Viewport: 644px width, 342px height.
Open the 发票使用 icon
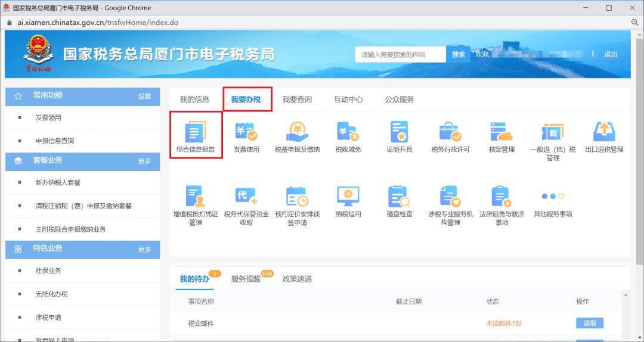point(246,132)
